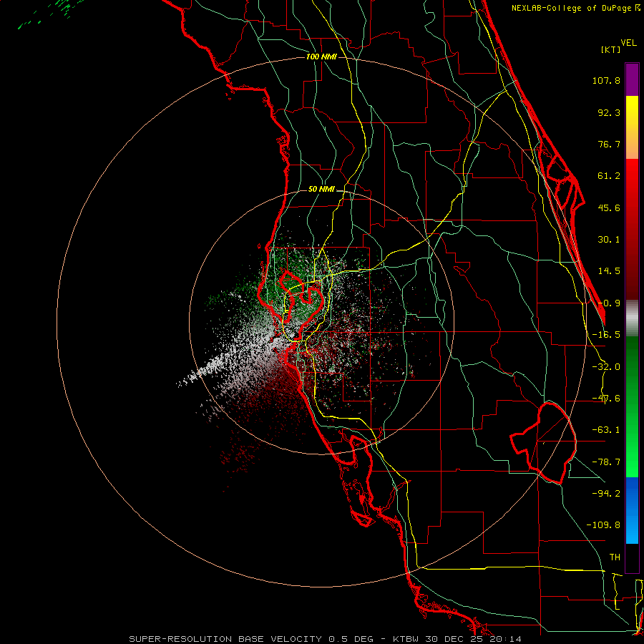Click the -94.2 velocity scale value
644x644 pixels.
[x=606, y=493]
